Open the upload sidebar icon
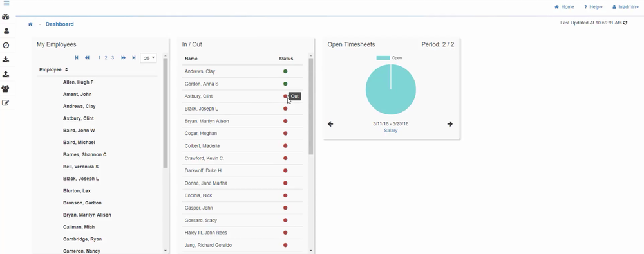 click(6, 75)
